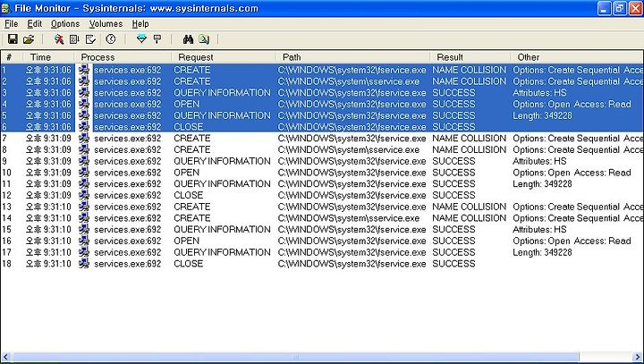This screenshot has width=644, height=364.
Task: Click the Path column header
Action: (352, 57)
